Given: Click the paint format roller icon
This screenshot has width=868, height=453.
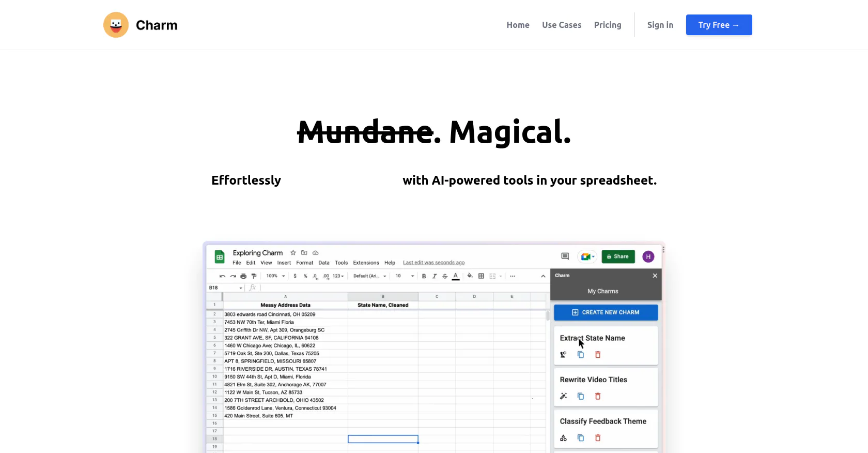Looking at the screenshot, I should tap(254, 276).
